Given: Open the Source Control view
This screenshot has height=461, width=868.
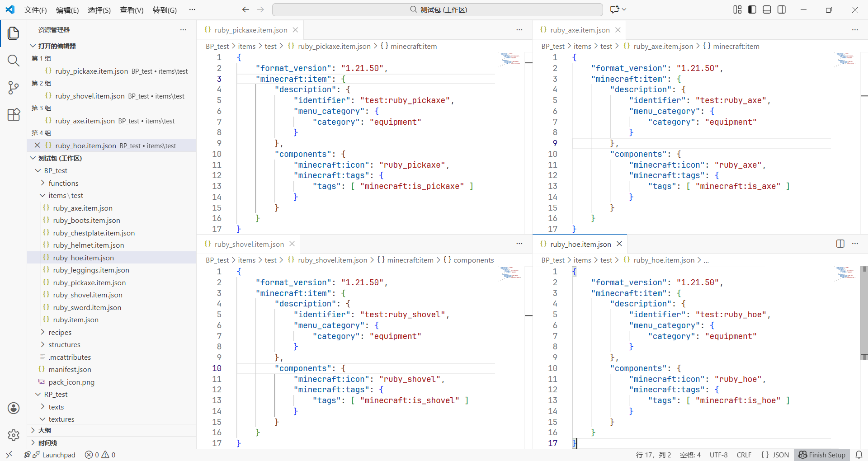Looking at the screenshot, I should pyautogui.click(x=14, y=87).
